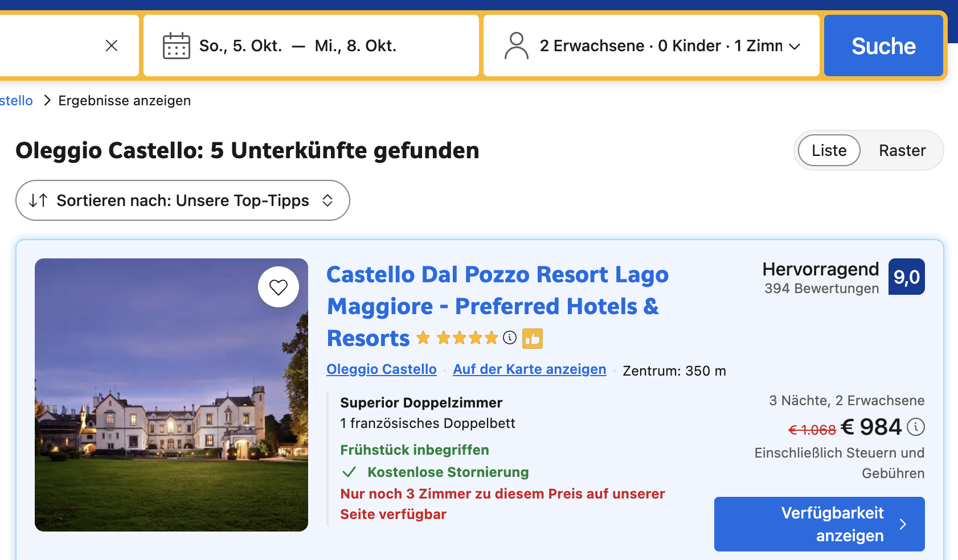Viewport: 958px width, 560px height.
Task: Open the Castello Dal Pozzo hotel photo
Action: point(171,395)
